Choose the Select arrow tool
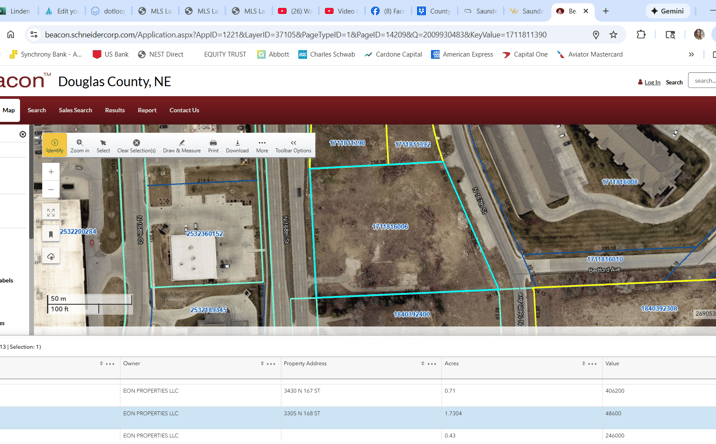This screenshot has height=444, width=716. [x=103, y=146]
